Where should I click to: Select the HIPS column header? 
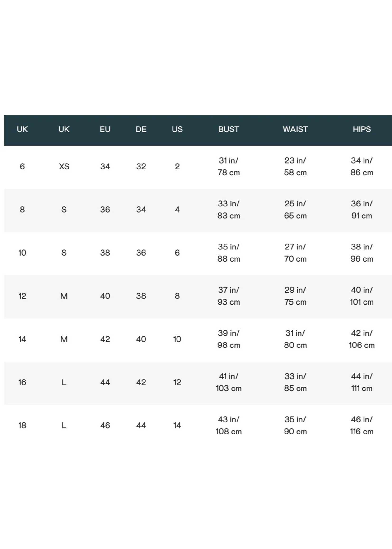point(362,129)
